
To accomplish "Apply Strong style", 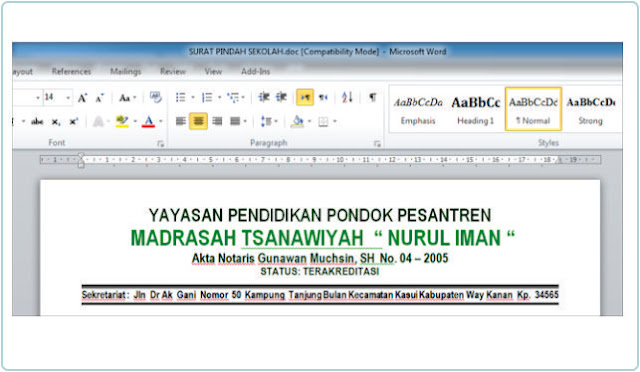I will [x=591, y=109].
